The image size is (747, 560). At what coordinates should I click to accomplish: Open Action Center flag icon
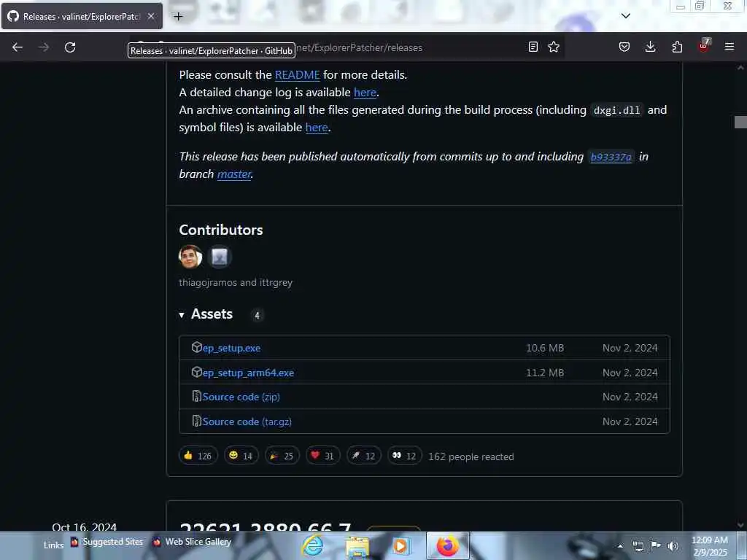(656, 545)
